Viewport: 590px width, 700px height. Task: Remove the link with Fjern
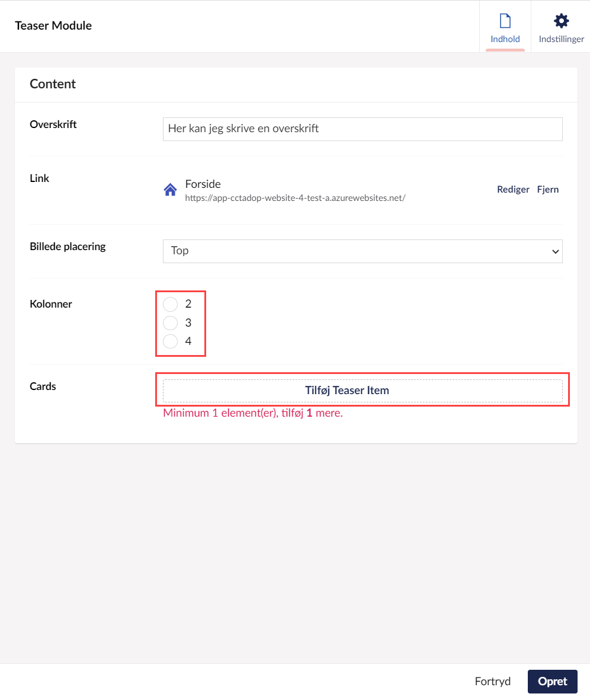point(547,190)
